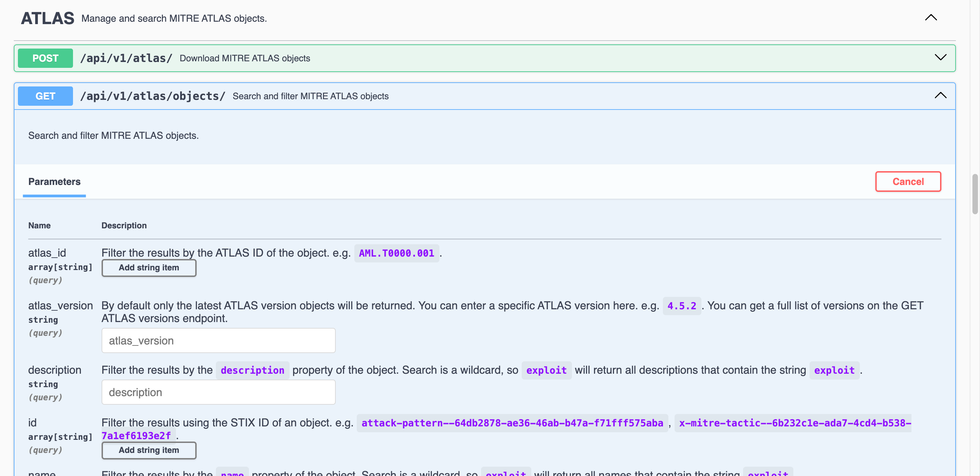Screen dimensions: 980x476
Task: Click the x-mitre-tactic STIX ID example
Action: pos(793,423)
